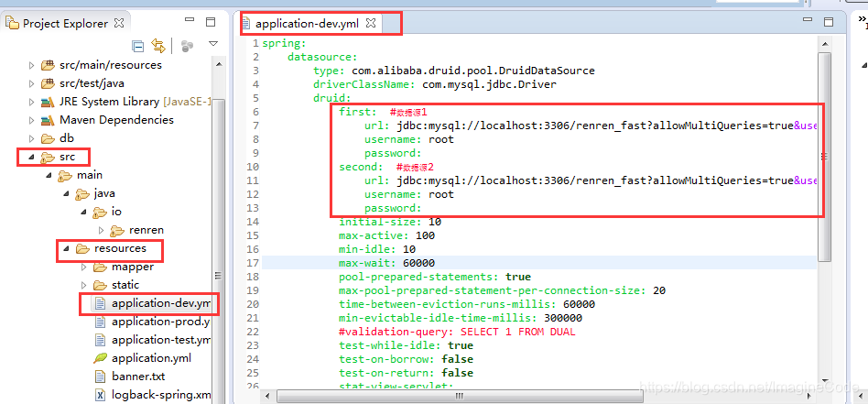Click the src folder icon
This screenshot has height=404, width=868.
click(x=48, y=158)
